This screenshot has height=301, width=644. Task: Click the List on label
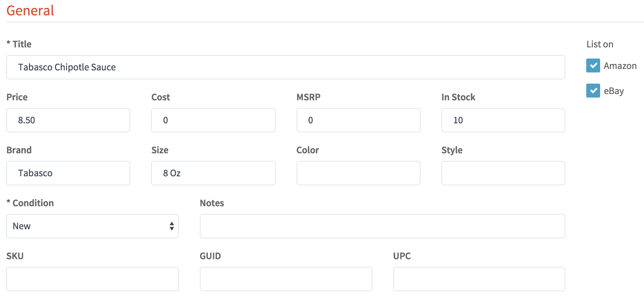click(600, 44)
